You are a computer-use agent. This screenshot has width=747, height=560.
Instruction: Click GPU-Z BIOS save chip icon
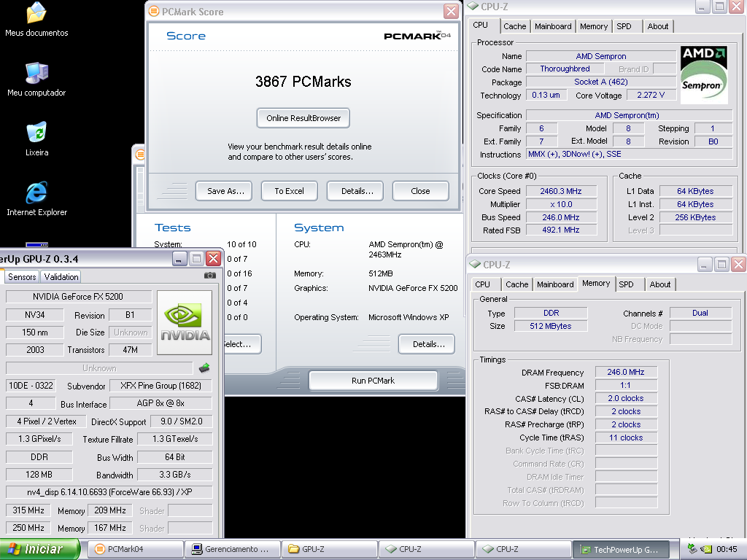click(x=204, y=367)
